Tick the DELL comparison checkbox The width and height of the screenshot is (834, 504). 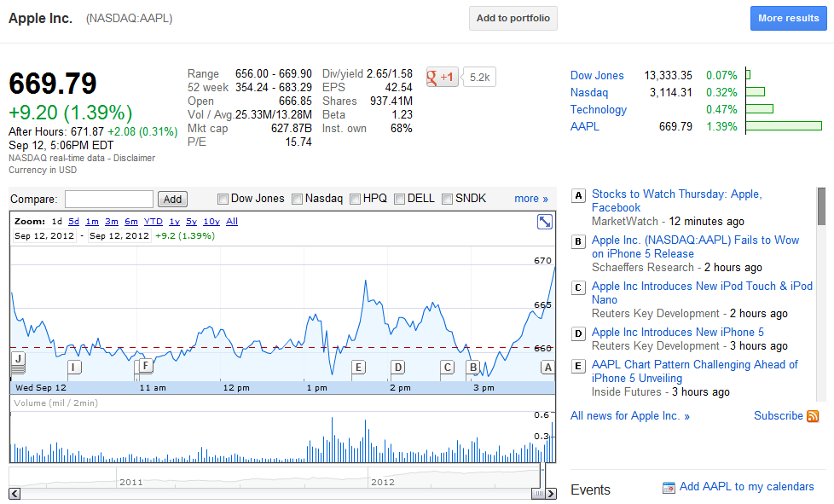pos(399,199)
